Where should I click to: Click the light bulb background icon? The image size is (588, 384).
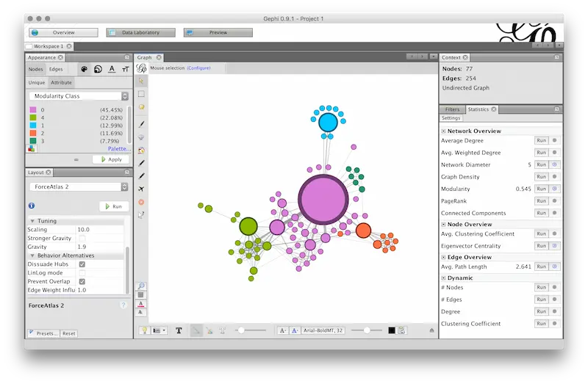(x=144, y=330)
